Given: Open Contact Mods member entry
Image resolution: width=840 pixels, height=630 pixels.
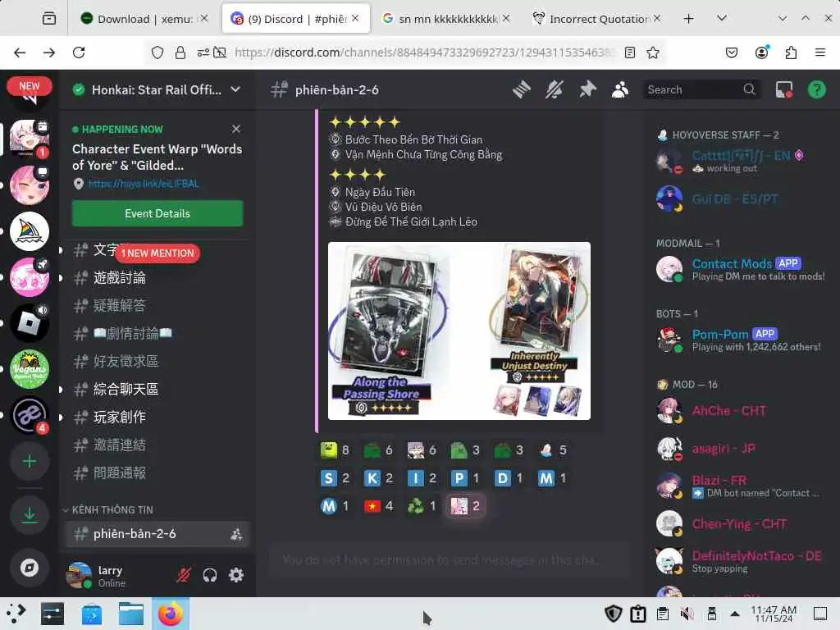Looking at the screenshot, I should [742, 269].
